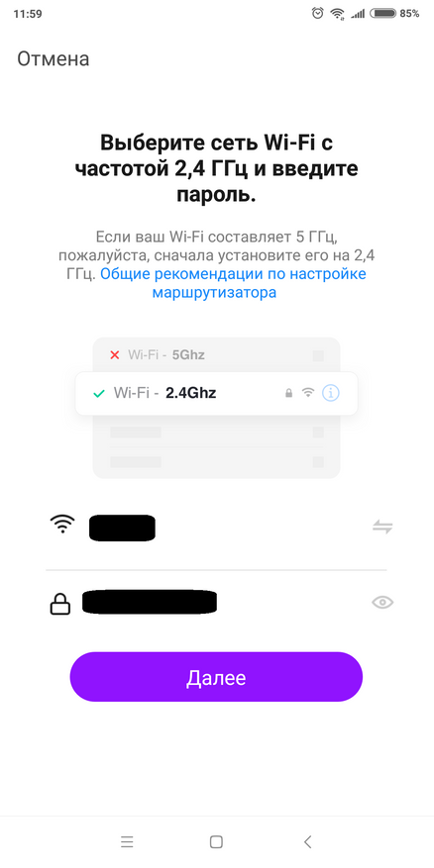434x868 pixels.
Task: Tap the padlock icon beside password
Action: click(x=60, y=605)
